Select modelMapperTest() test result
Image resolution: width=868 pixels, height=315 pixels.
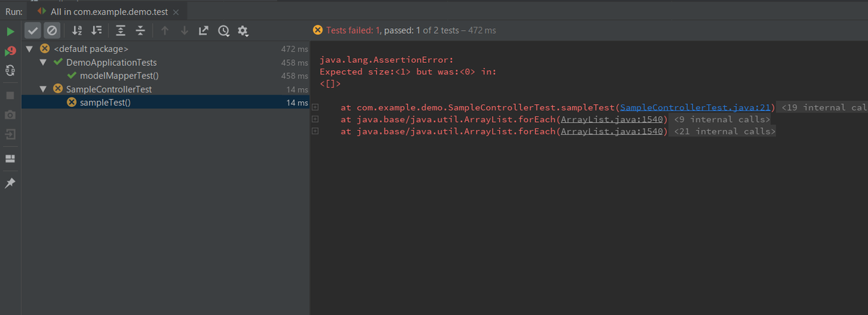pos(123,76)
